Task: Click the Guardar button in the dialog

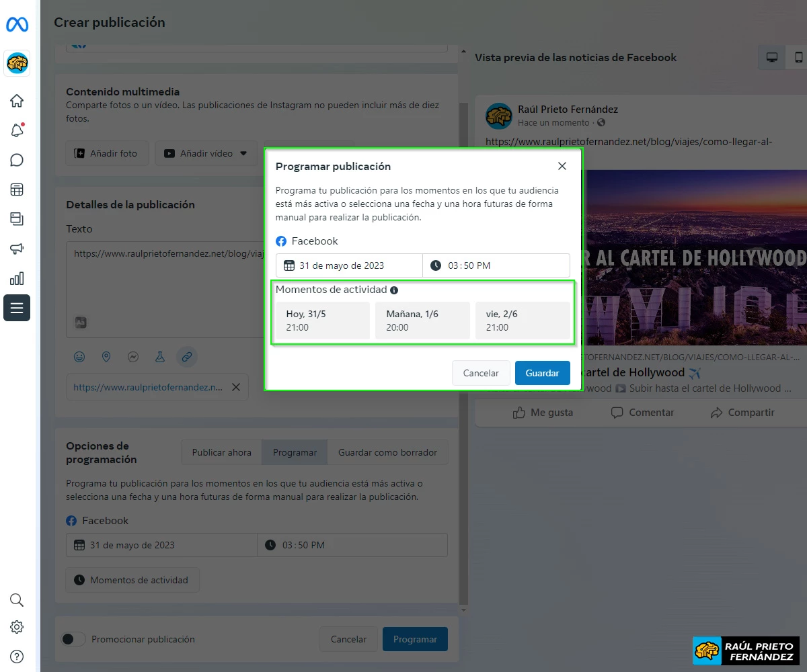Action: [x=542, y=373]
